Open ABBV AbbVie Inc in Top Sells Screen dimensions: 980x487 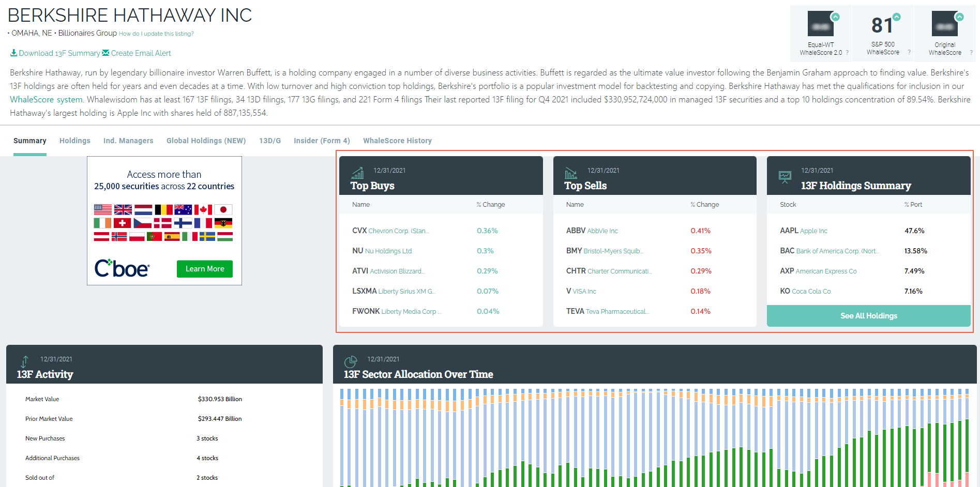[592, 231]
